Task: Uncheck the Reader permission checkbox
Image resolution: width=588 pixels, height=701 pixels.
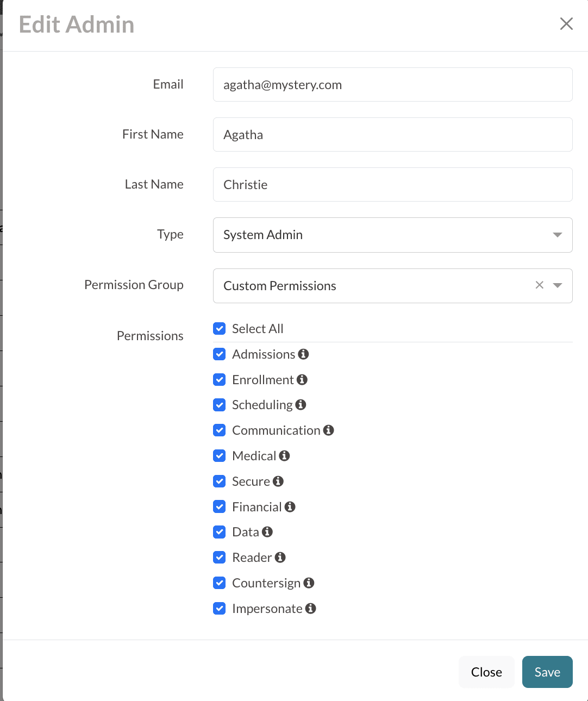Action: coord(220,558)
